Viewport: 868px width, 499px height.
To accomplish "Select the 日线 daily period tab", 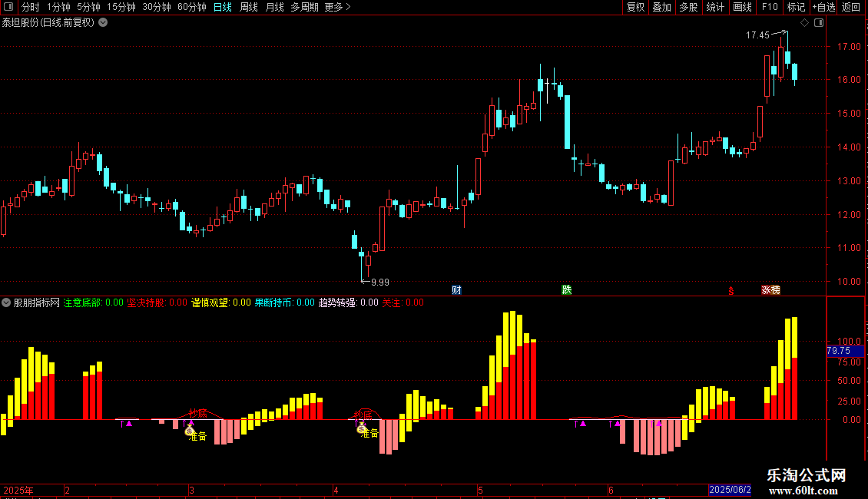I will click(x=223, y=7).
